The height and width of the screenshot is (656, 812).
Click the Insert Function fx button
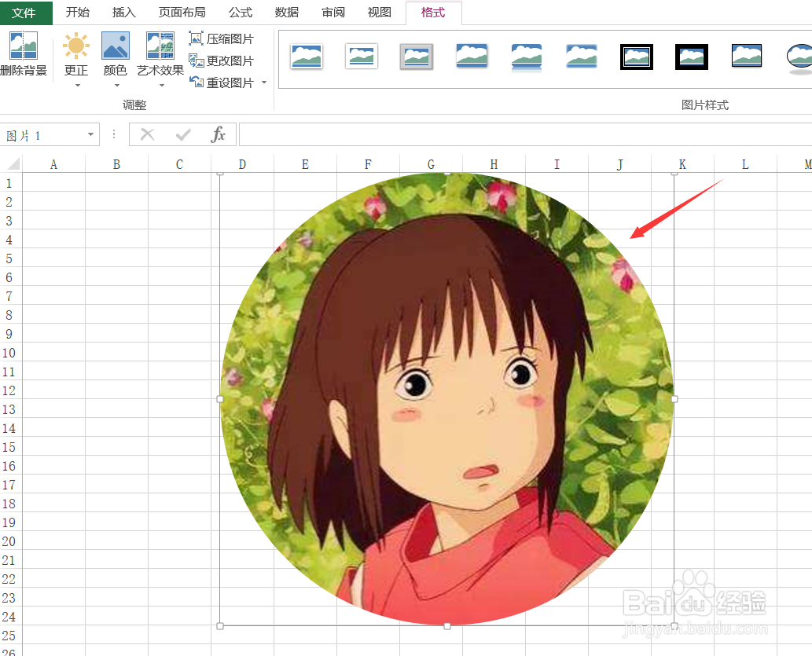pos(218,134)
